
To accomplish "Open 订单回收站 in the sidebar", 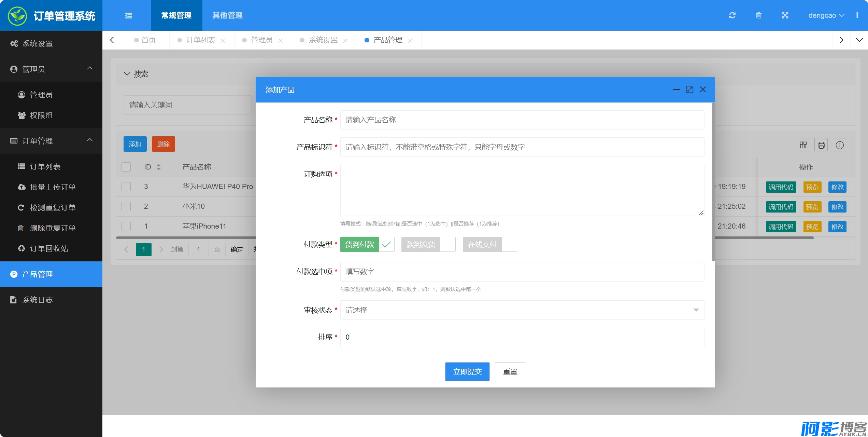I will [x=51, y=248].
